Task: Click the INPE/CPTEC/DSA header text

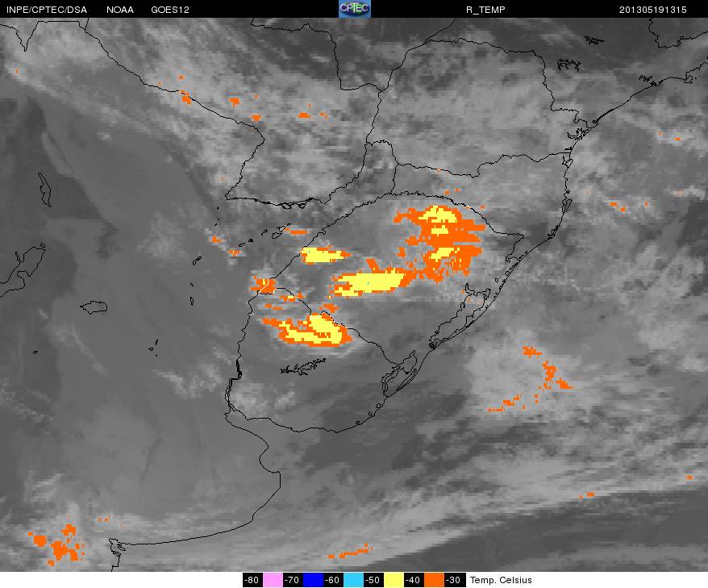Action: click(47, 10)
